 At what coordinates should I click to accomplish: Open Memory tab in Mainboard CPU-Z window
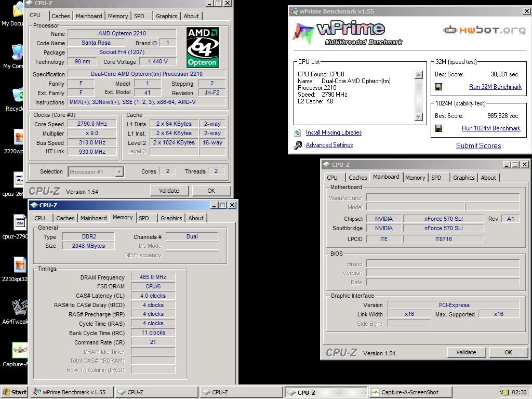(415, 178)
